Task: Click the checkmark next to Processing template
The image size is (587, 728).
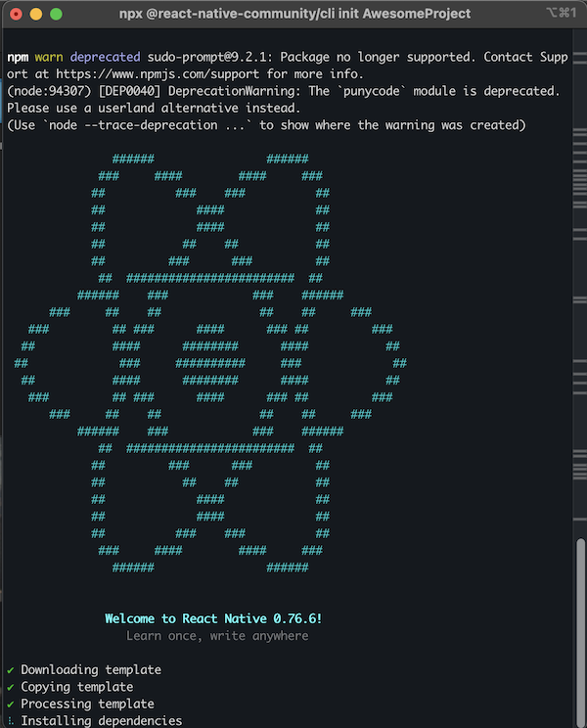Action: click(11, 705)
